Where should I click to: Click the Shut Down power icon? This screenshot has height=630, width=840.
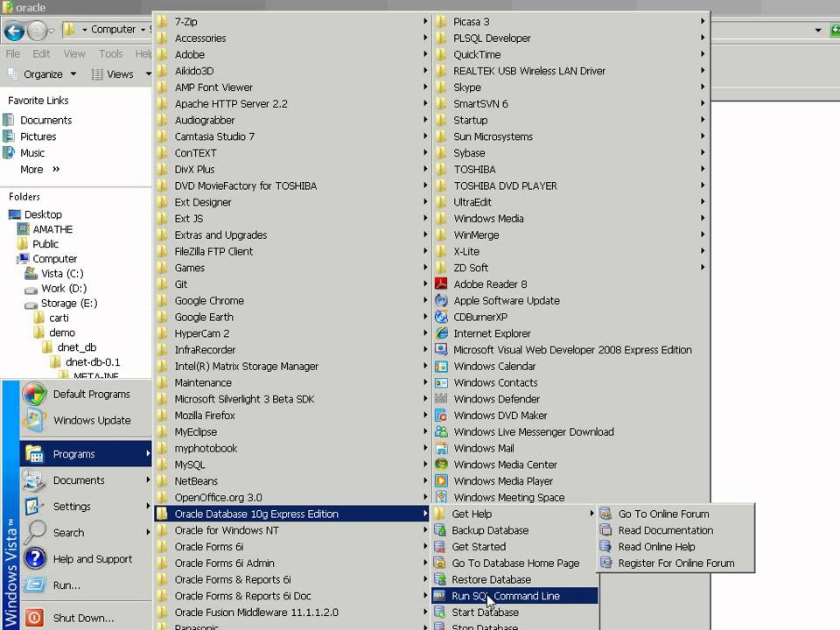click(34, 618)
